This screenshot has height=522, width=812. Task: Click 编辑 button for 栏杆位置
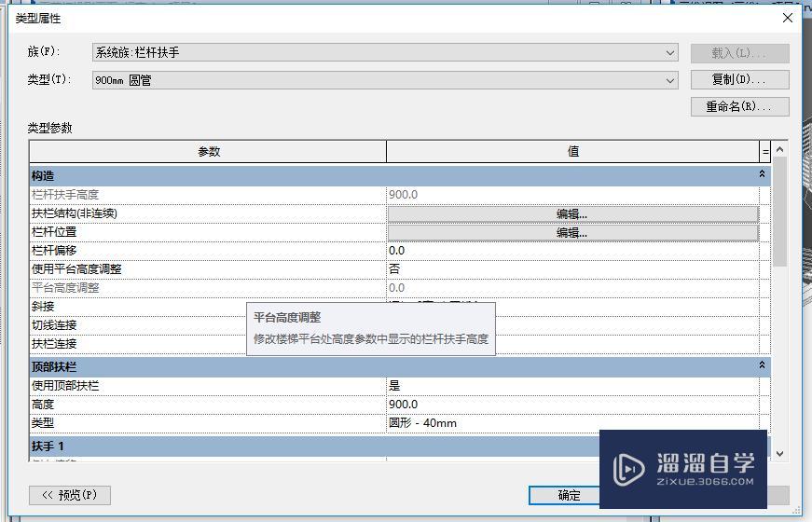pyautogui.click(x=572, y=232)
